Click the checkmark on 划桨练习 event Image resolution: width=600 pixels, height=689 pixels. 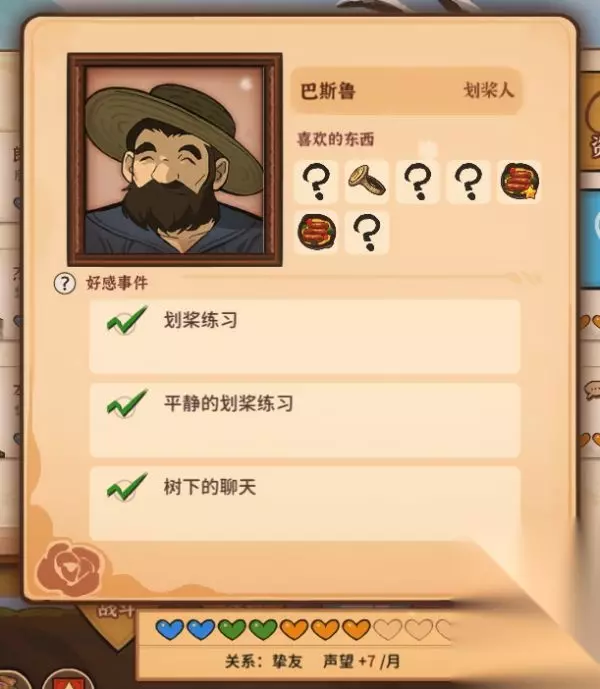[x=127, y=320]
